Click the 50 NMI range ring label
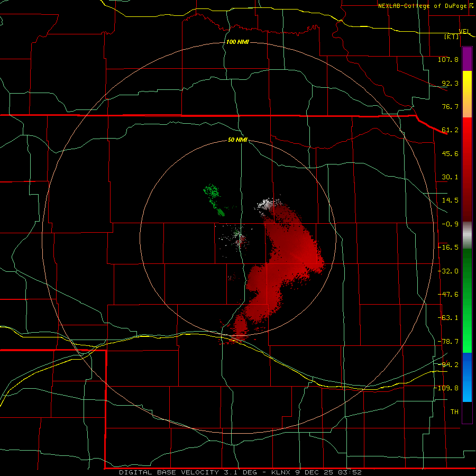The height and width of the screenshot is (476, 476). click(237, 140)
